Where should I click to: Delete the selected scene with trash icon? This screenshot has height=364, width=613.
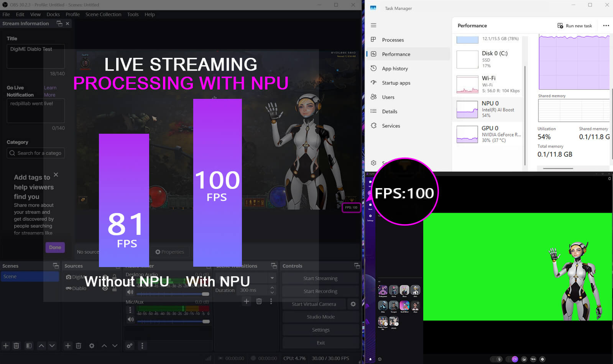16,346
